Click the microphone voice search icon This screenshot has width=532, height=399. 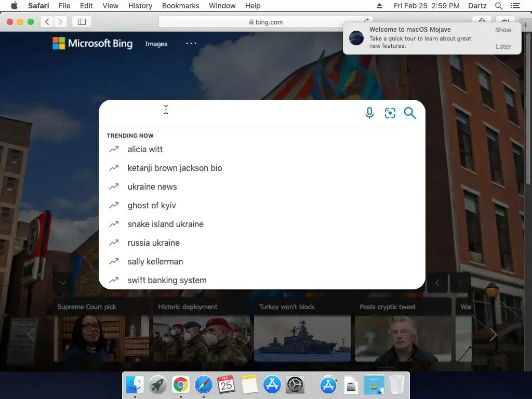click(369, 113)
